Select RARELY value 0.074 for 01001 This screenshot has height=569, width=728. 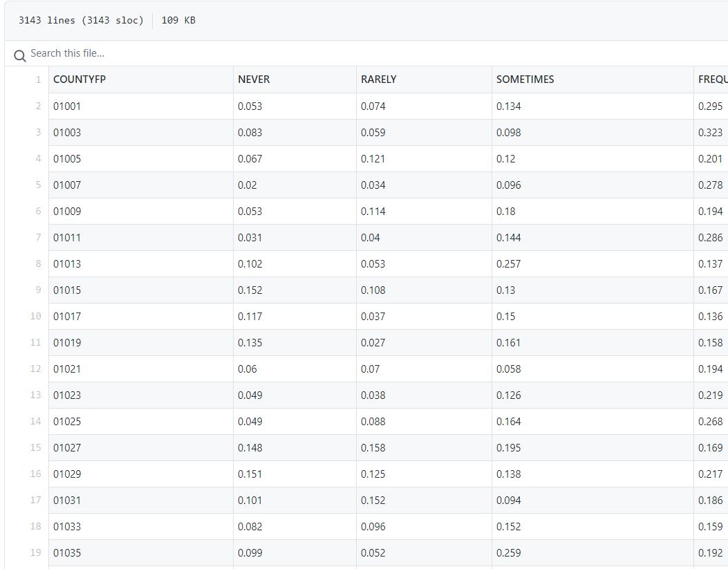click(424, 106)
